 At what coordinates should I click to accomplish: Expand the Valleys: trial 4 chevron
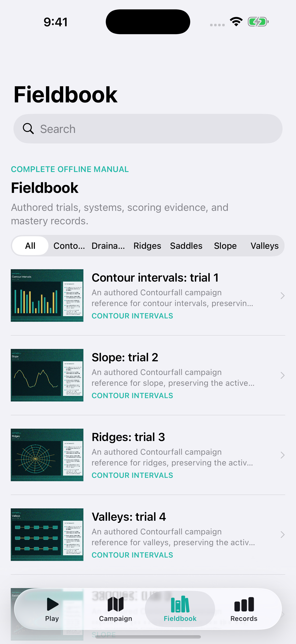click(282, 535)
